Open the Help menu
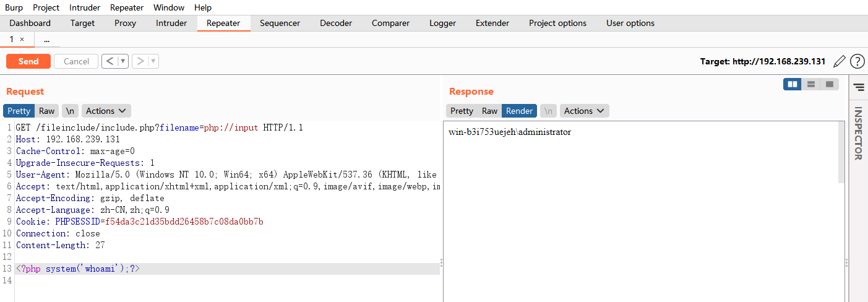Screen dimensions: 868x302 pyautogui.click(x=203, y=7)
